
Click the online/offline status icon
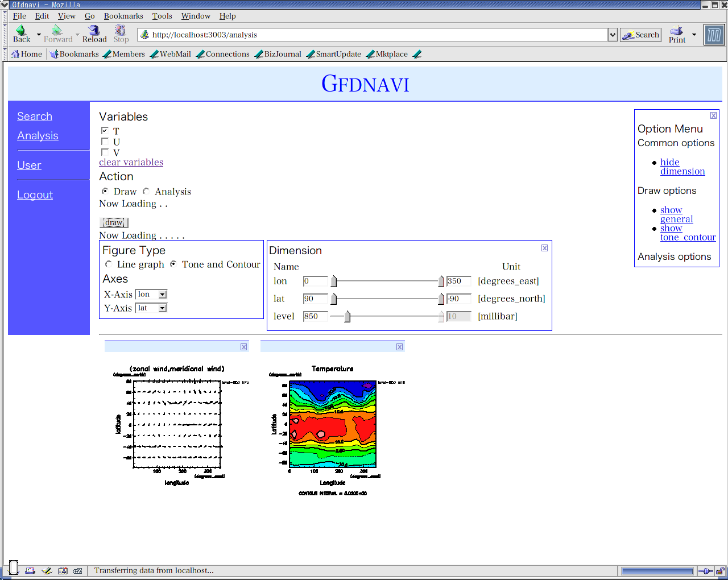[x=705, y=571]
